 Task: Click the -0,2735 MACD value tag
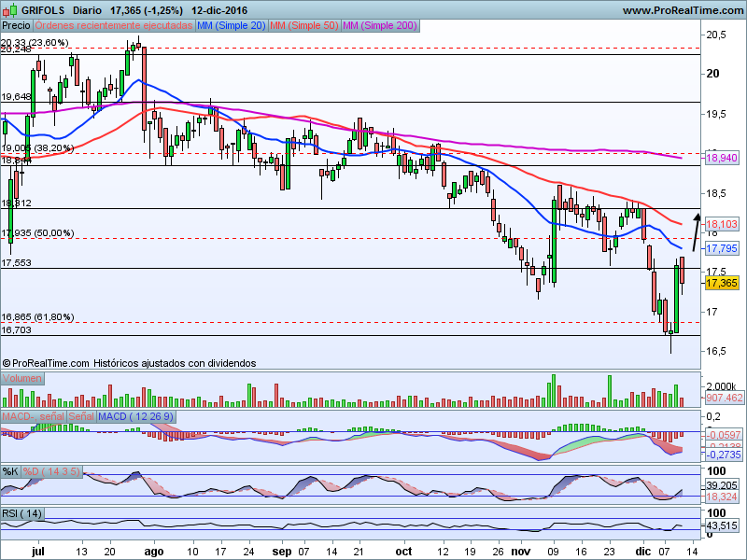(x=723, y=455)
